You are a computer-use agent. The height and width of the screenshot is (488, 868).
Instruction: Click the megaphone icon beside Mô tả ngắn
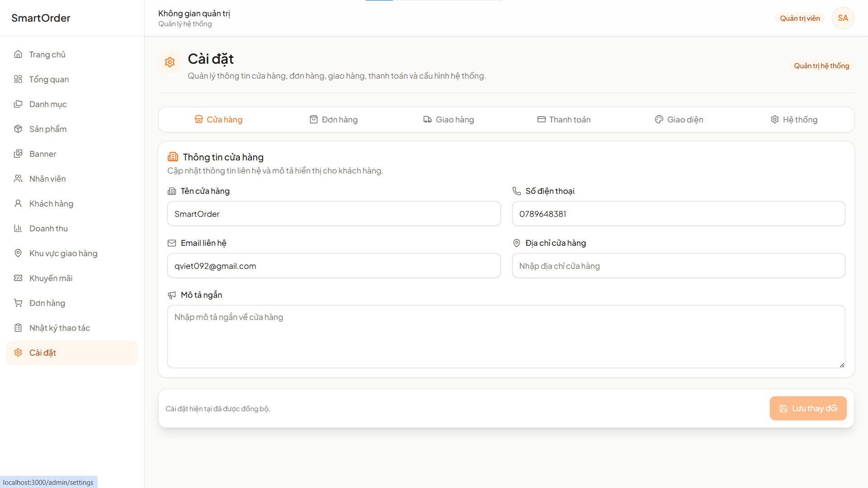point(172,295)
